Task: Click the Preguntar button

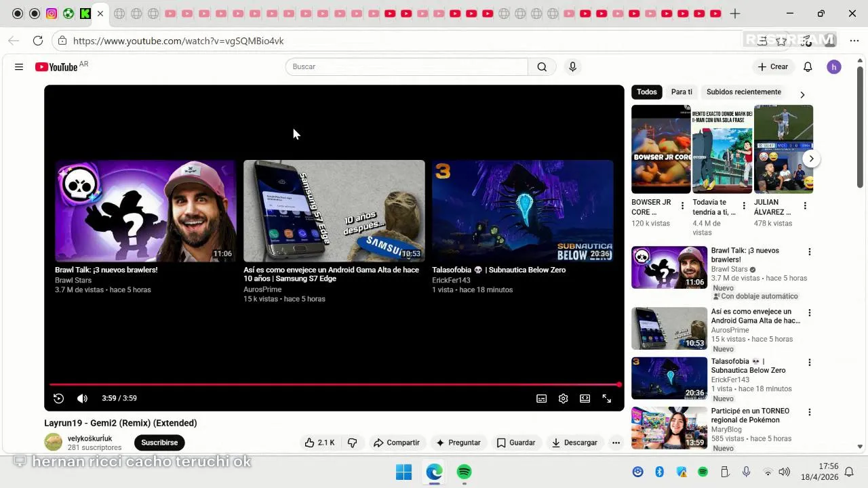Action: coord(458,443)
